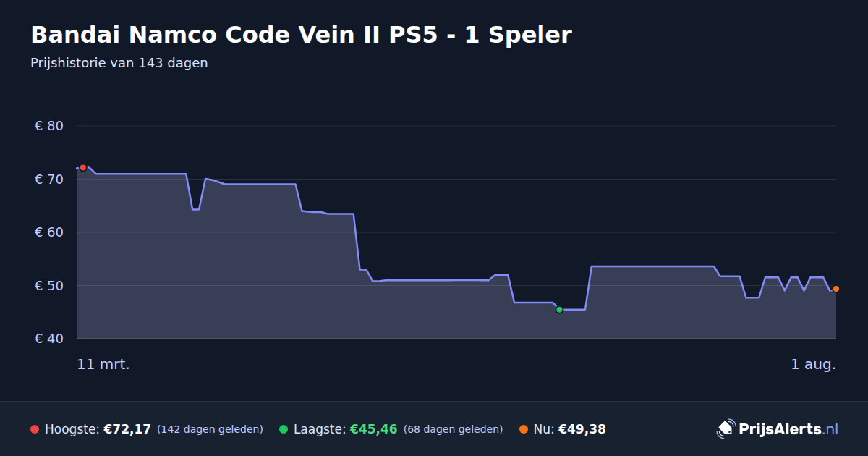Click the 1 aug. end date label
This screenshot has width=868, height=456.
(813, 365)
